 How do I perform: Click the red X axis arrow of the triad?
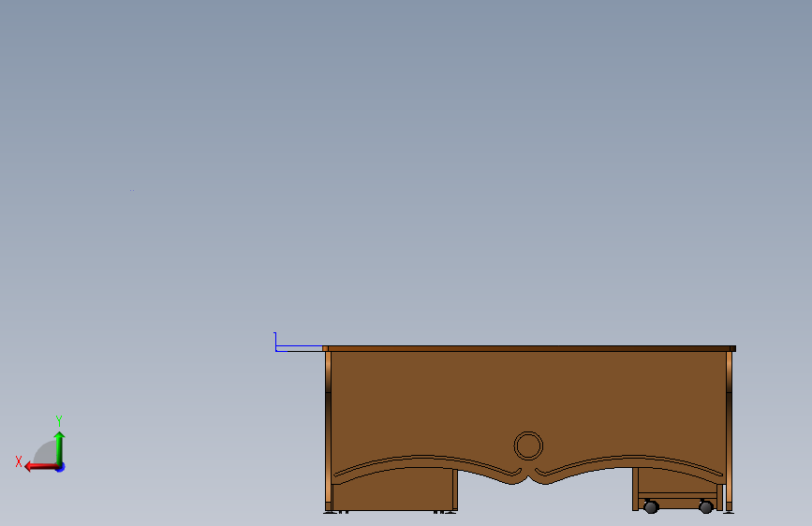[x=41, y=467]
